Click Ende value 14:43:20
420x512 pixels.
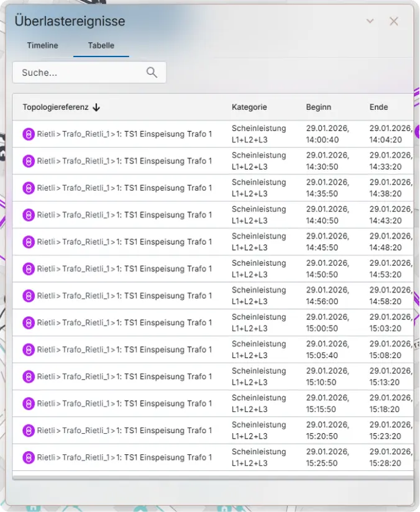[391, 215]
